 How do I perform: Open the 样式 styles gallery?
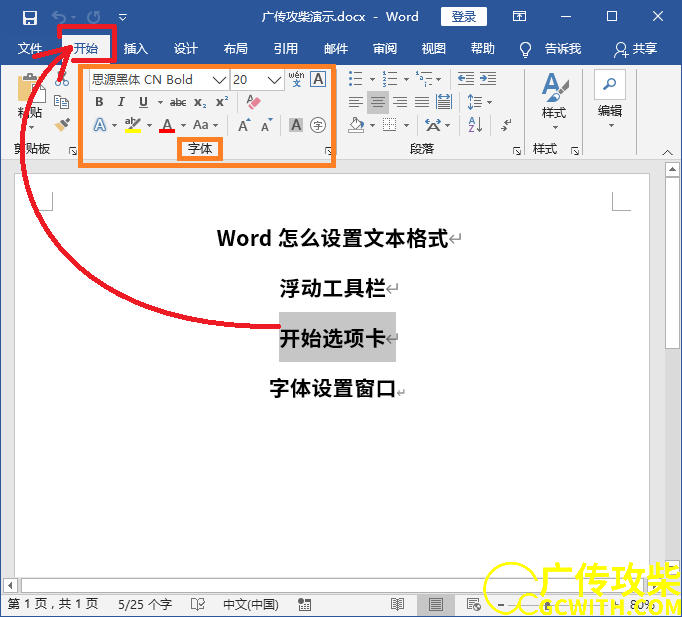pyautogui.click(x=555, y=101)
